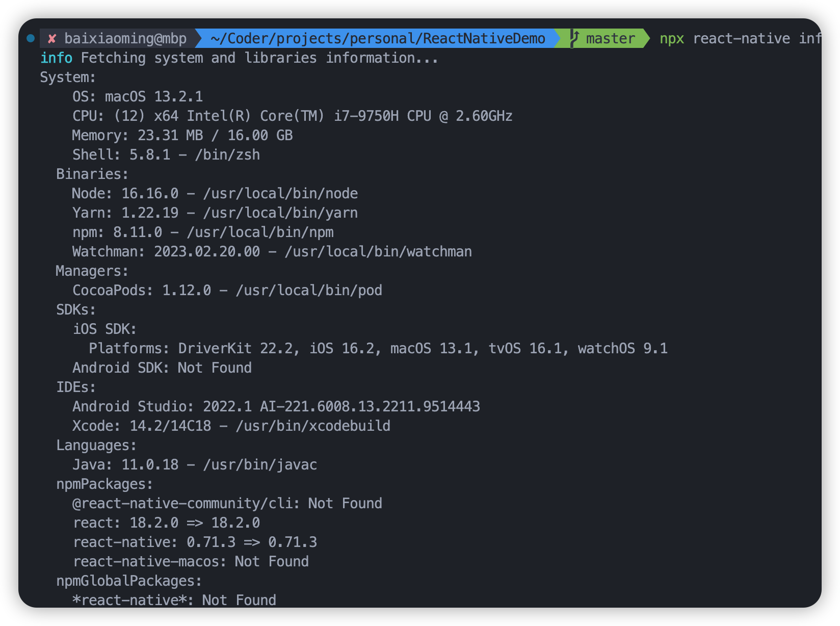Click the ~/Coder/projects/personal/ReactNativeDemo path segment

point(378,39)
